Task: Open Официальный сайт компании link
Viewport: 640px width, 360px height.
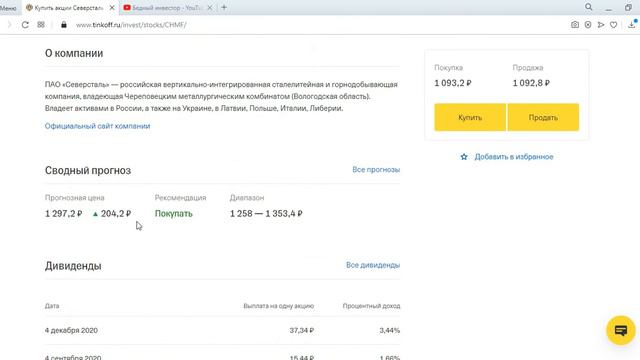Action: (98, 126)
